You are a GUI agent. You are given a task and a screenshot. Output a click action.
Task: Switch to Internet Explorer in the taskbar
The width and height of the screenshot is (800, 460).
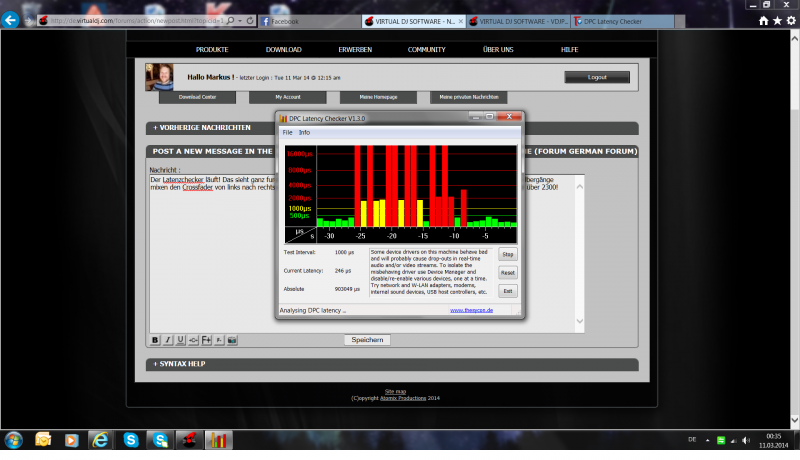(101, 440)
